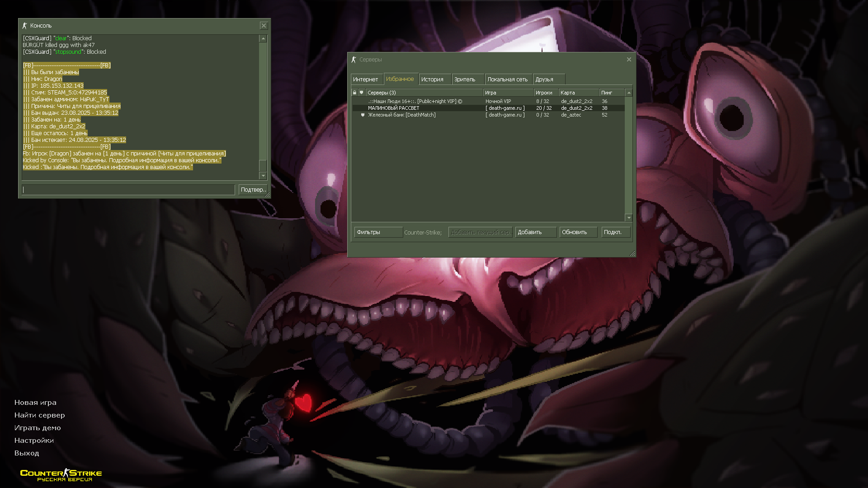Click console line Забанен админом
This screenshot has height=488, width=868.
[66, 99]
